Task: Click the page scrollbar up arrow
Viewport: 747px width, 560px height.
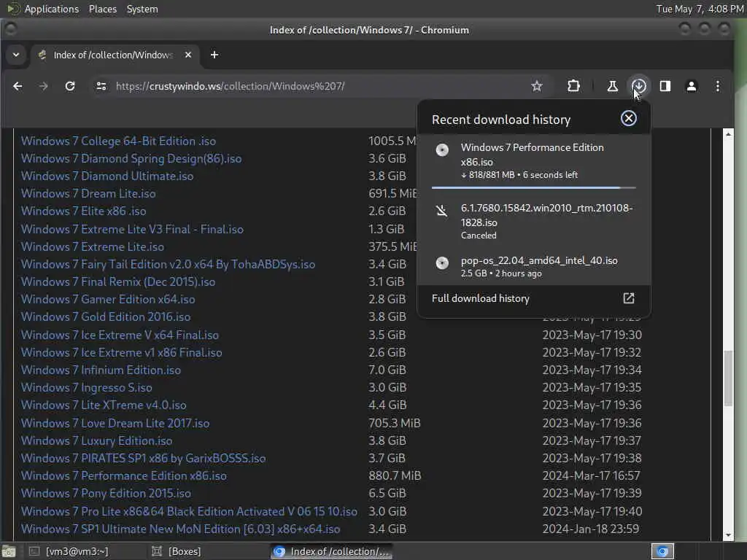Action: [x=728, y=134]
